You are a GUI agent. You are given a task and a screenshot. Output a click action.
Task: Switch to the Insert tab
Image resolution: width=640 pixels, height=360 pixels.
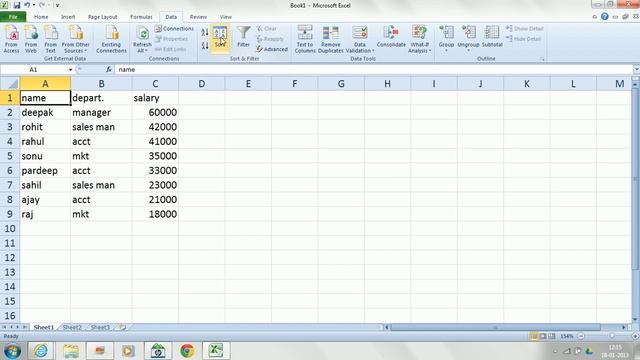[68, 17]
